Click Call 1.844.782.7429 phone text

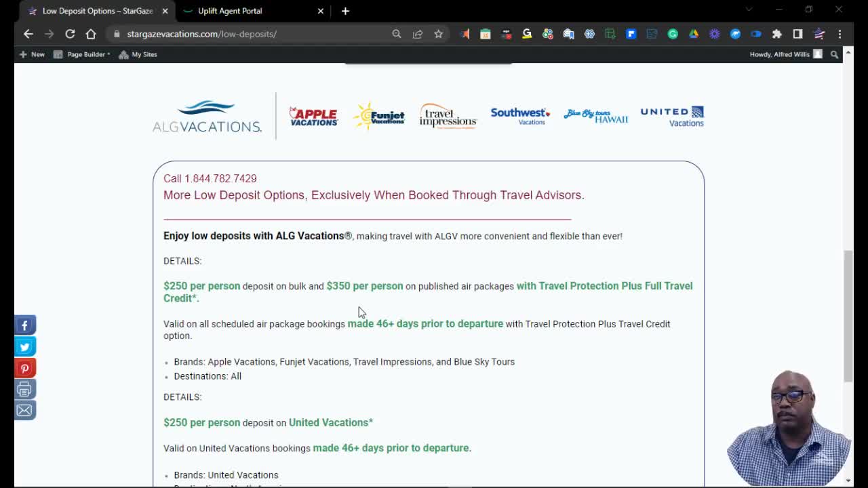click(x=210, y=178)
